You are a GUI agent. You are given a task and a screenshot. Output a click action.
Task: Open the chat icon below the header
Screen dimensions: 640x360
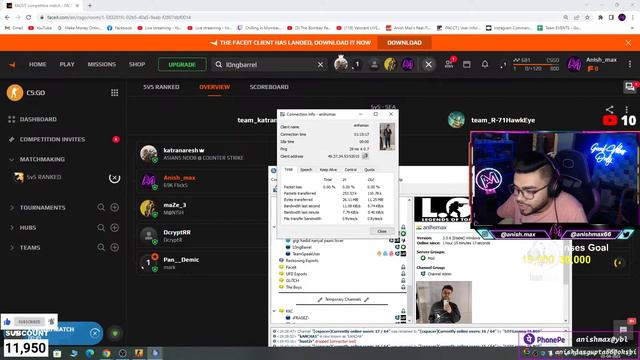point(630,87)
